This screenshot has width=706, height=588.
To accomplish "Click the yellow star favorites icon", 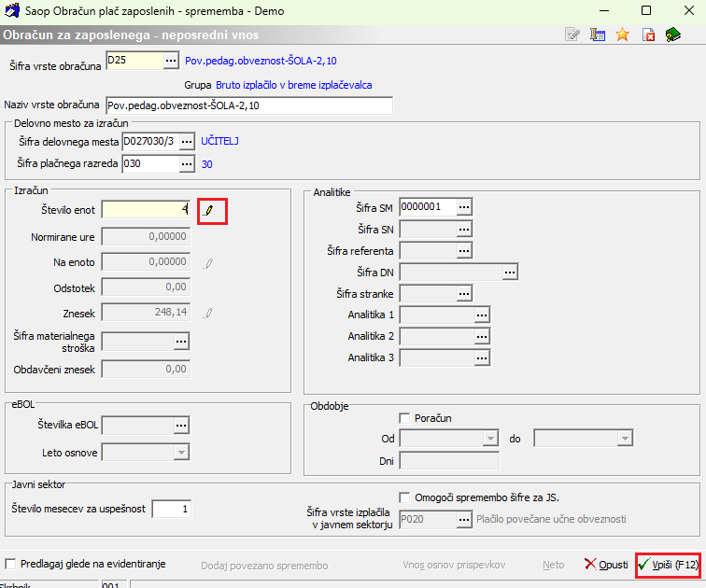I will (x=622, y=35).
